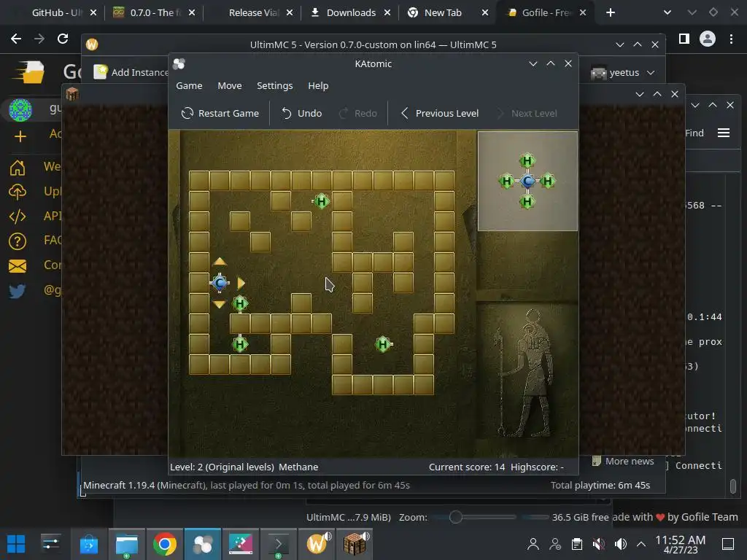Open the Move menu
This screenshot has height=560, width=747.
pyautogui.click(x=230, y=86)
